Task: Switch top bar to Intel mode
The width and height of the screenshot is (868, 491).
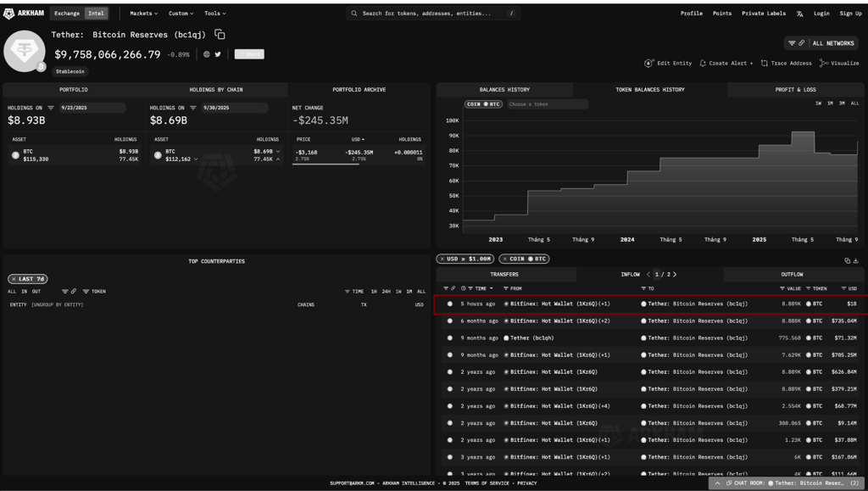Action: [x=96, y=14]
